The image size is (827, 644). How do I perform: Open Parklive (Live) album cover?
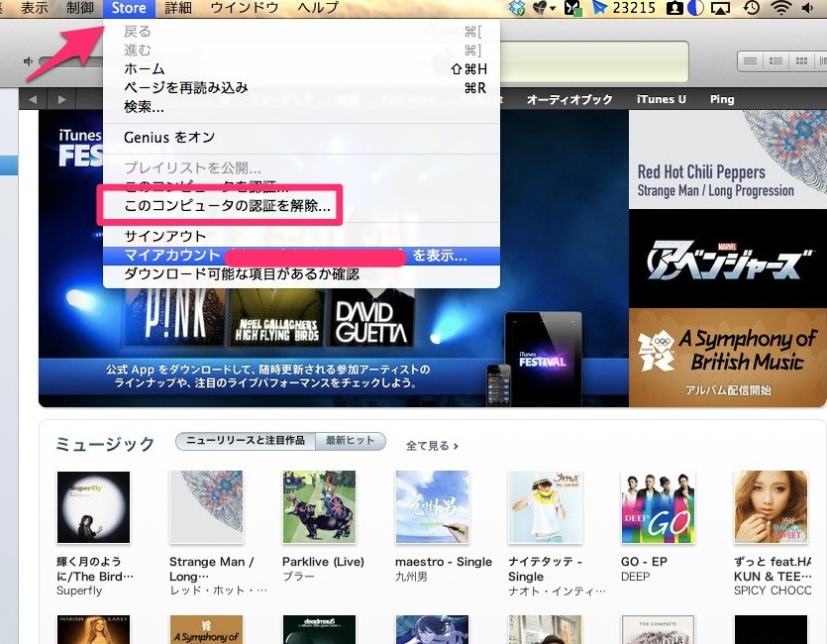[x=319, y=507]
